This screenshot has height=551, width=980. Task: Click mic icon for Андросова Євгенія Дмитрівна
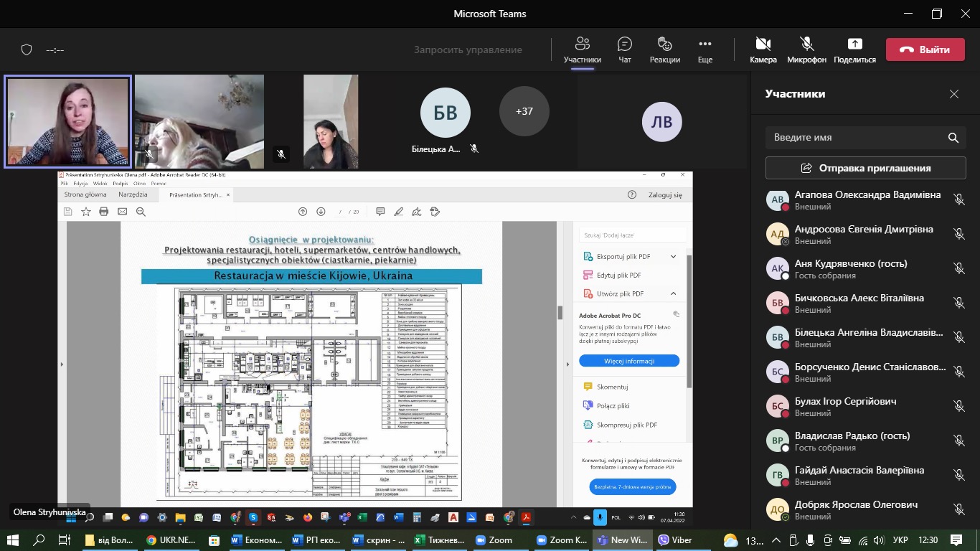pos(958,234)
